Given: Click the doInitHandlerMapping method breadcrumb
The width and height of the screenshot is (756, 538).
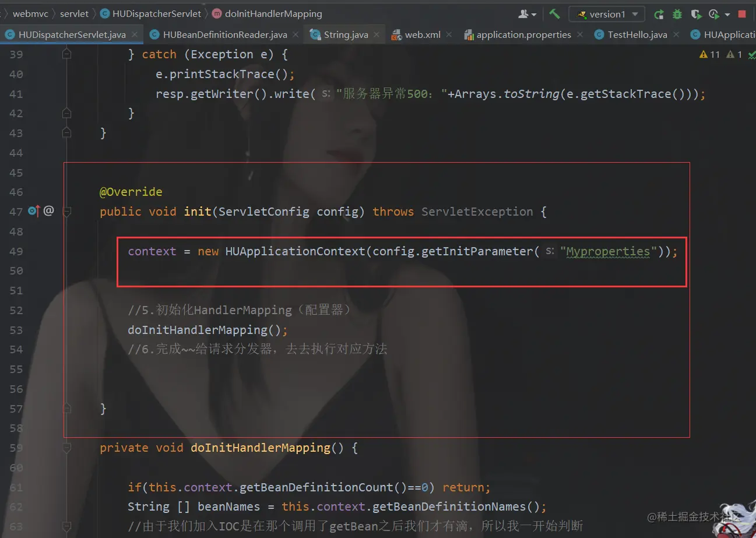Looking at the screenshot, I should [x=266, y=13].
